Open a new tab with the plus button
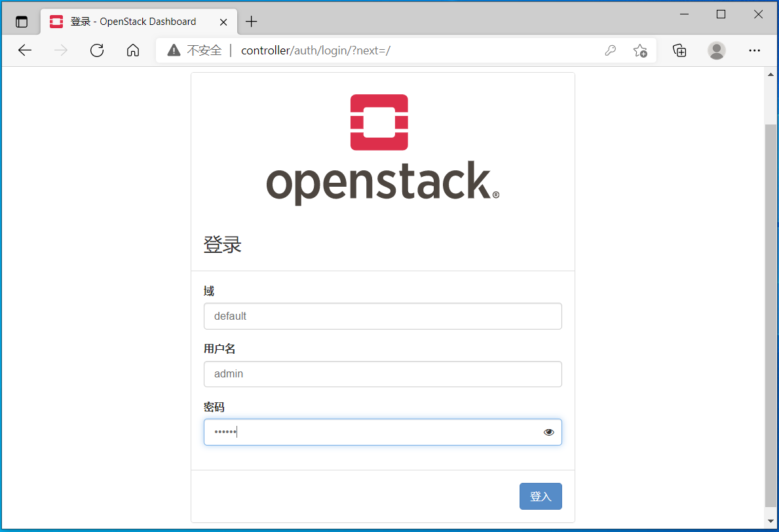Image resolution: width=779 pixels, height=532 pixels. 252,22
